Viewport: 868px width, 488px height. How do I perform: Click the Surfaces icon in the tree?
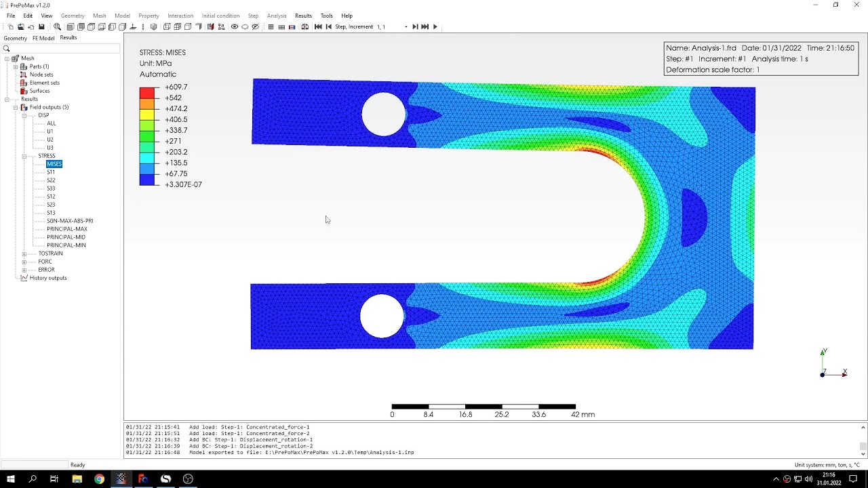tap(24, 91)
